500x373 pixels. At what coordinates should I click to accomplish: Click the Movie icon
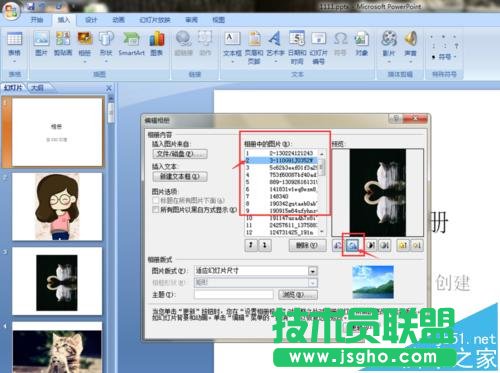389,39
